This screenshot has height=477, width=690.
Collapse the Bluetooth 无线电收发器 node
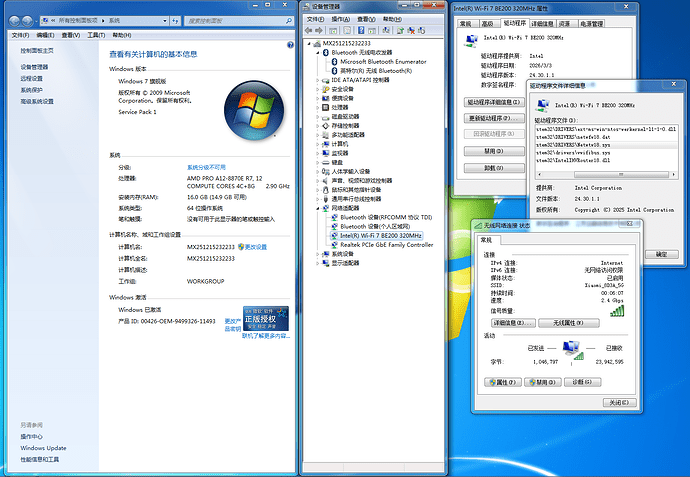point(318,53)
